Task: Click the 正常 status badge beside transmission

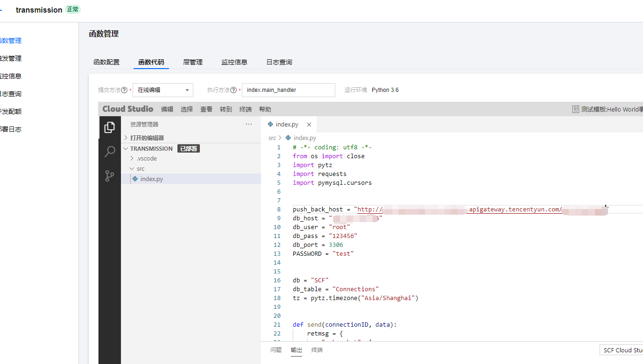Action: [x=72, y=9]
